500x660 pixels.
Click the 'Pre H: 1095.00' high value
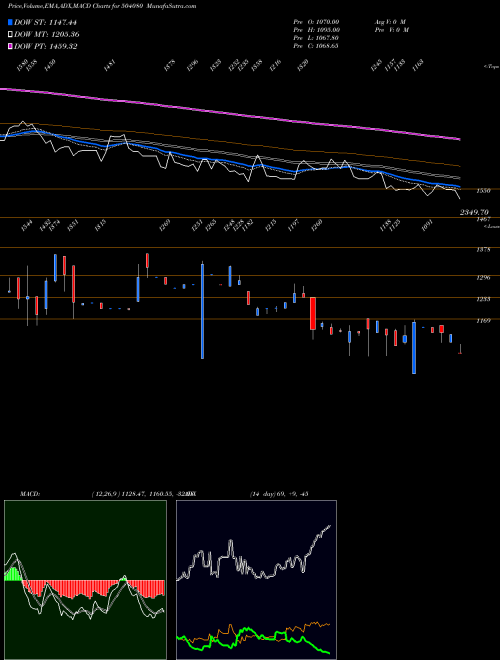[316, 30]
